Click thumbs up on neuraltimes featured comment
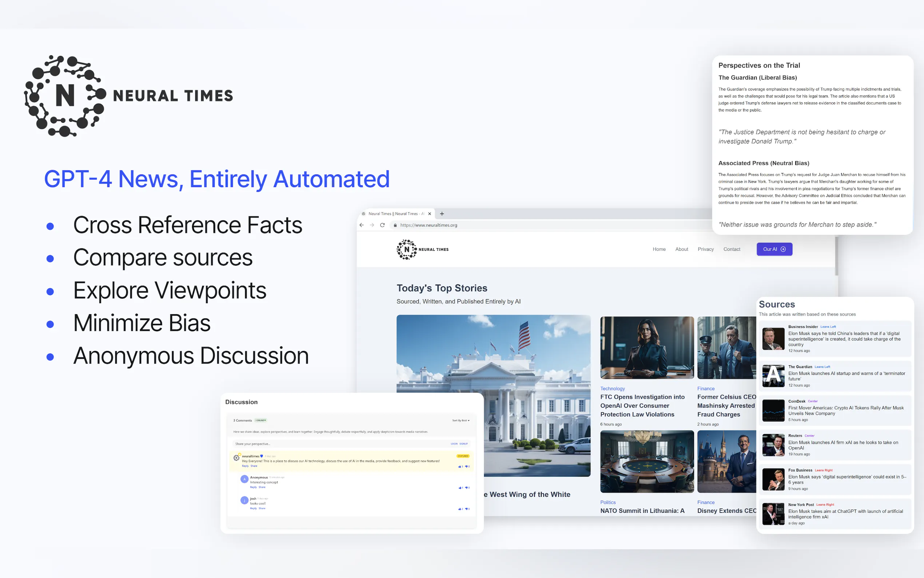This screenshot has height=578, width=924. click(460, 466)
